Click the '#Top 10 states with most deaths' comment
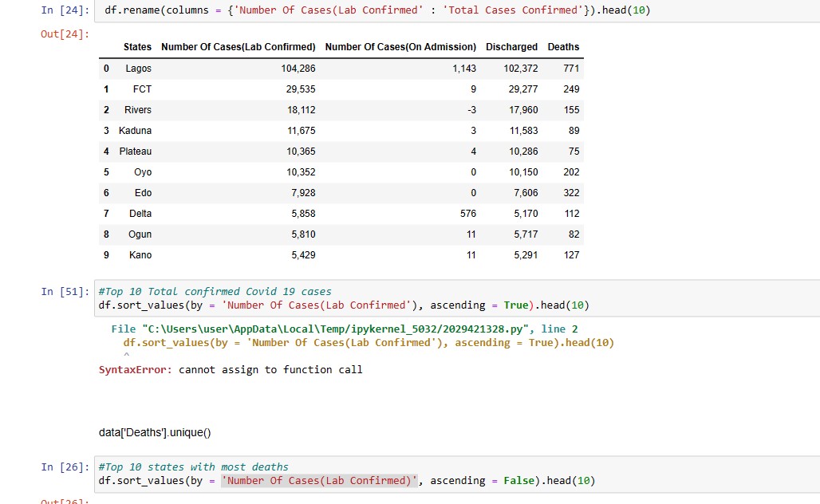The image size is (820, 504). click(194, 467)
